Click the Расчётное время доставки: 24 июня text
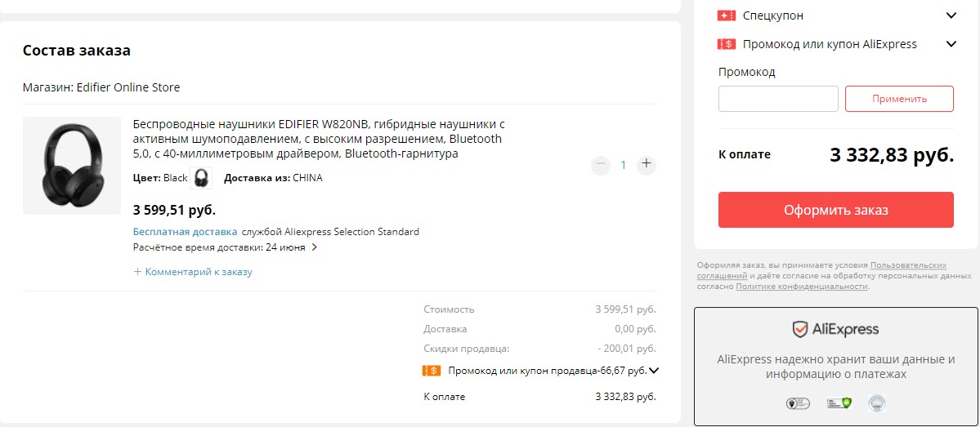This screenshot has width=980, height=427. pyautogui.click(x=219, y=247)
